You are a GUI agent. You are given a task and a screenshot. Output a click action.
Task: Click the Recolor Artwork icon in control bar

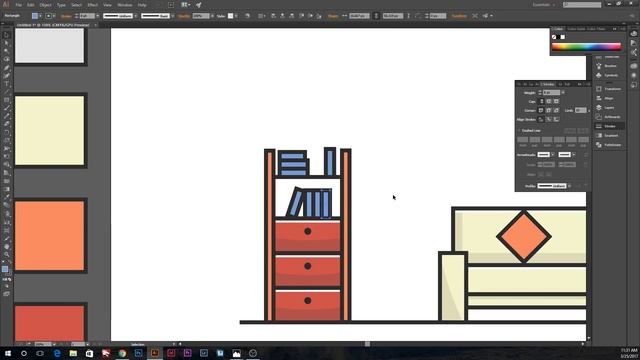[x=247, y=16]
